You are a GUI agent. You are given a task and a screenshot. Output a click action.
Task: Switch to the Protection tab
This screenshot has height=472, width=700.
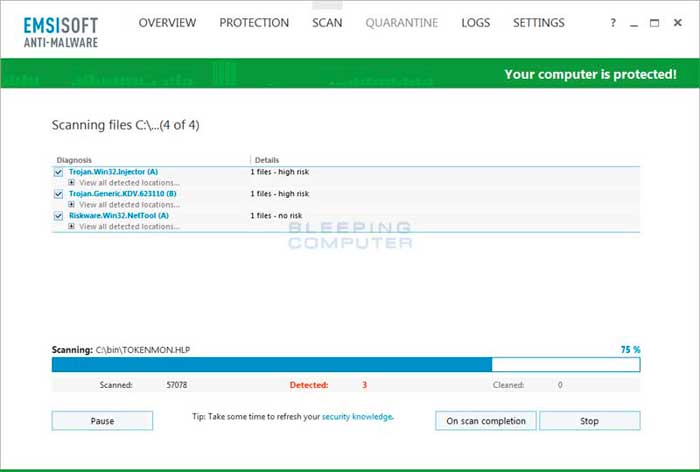pos(254,23)
